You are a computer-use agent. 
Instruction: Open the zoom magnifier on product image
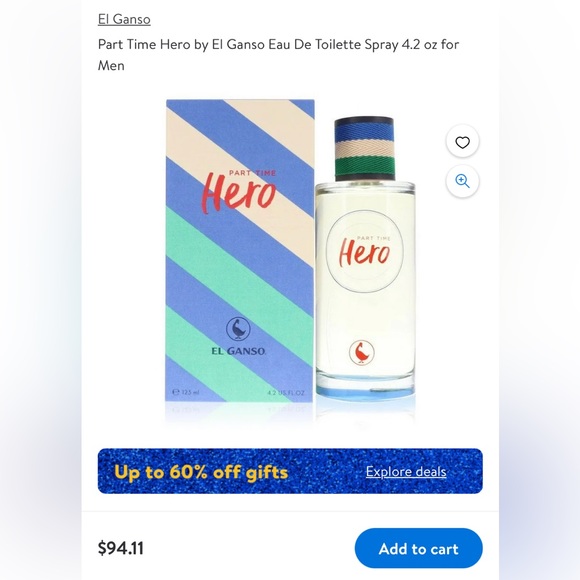pos(462,181)
